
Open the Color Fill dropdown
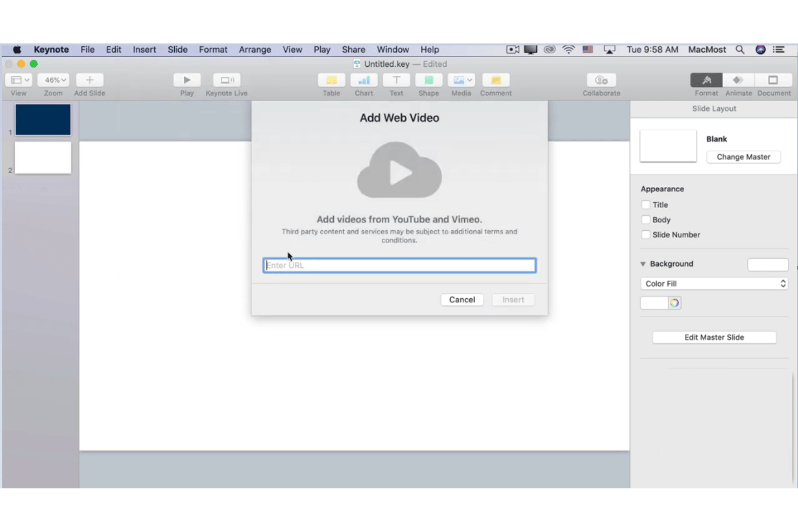[x=714, y=284]
